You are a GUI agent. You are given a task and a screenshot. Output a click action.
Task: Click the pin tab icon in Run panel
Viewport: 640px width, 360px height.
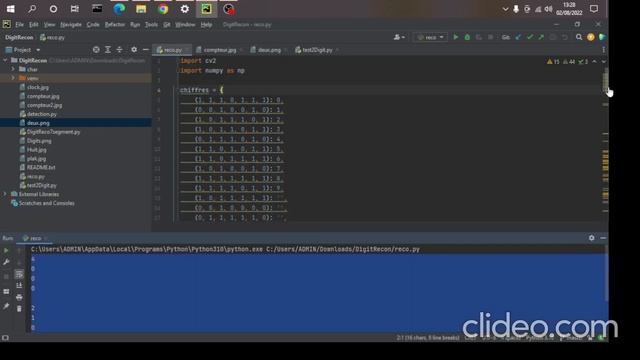click(x=6, y=306)
